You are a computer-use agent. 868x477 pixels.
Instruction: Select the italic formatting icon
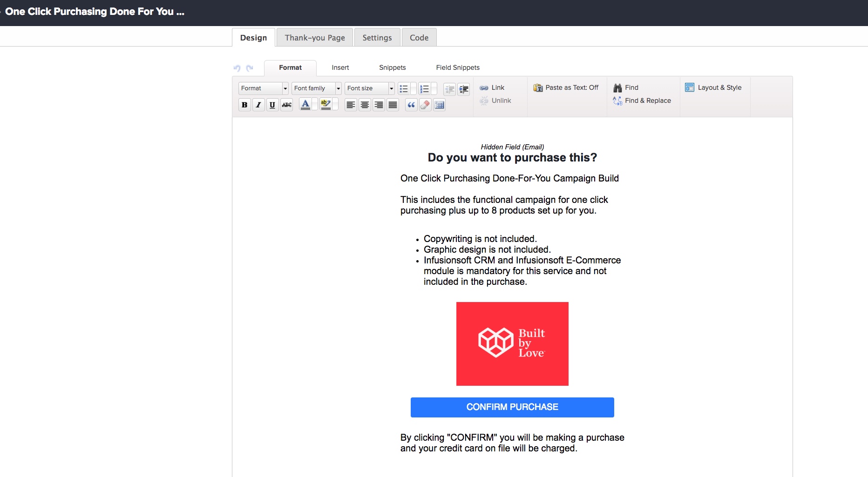coord(258,105)
